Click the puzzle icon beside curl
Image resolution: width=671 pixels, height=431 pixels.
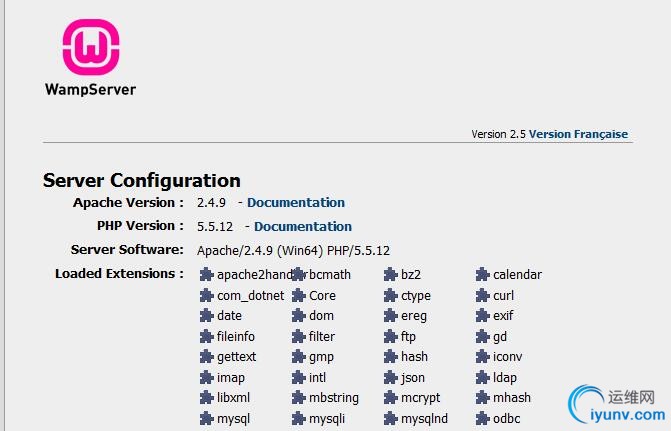pyautogui.click(x=483, y=295)
